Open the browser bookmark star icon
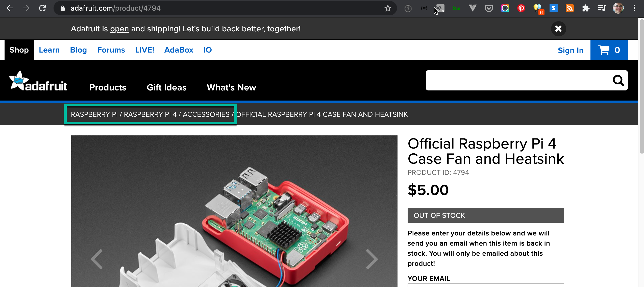Screen dimensions: 644x287 pyautogui.click(x=388, y=8)
